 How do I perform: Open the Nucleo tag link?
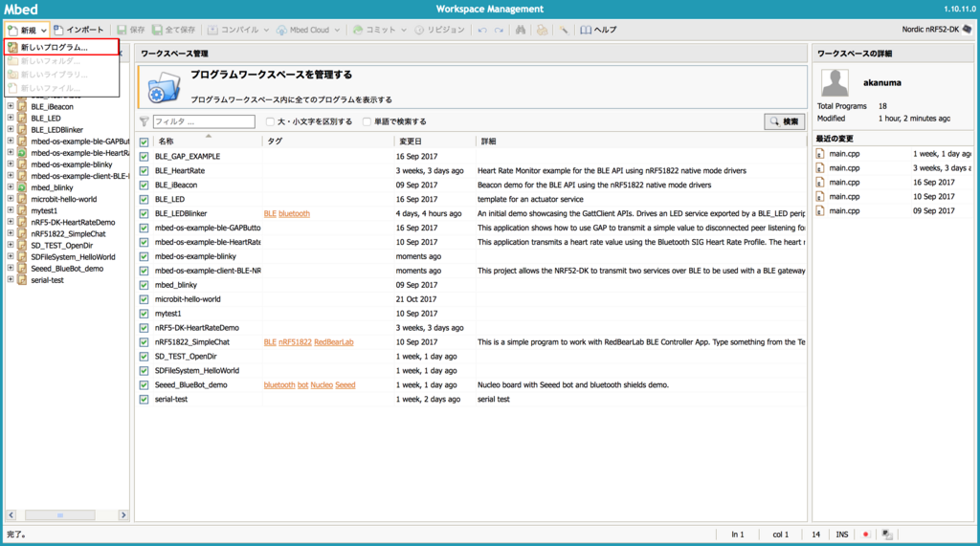(x=322, y=385)
